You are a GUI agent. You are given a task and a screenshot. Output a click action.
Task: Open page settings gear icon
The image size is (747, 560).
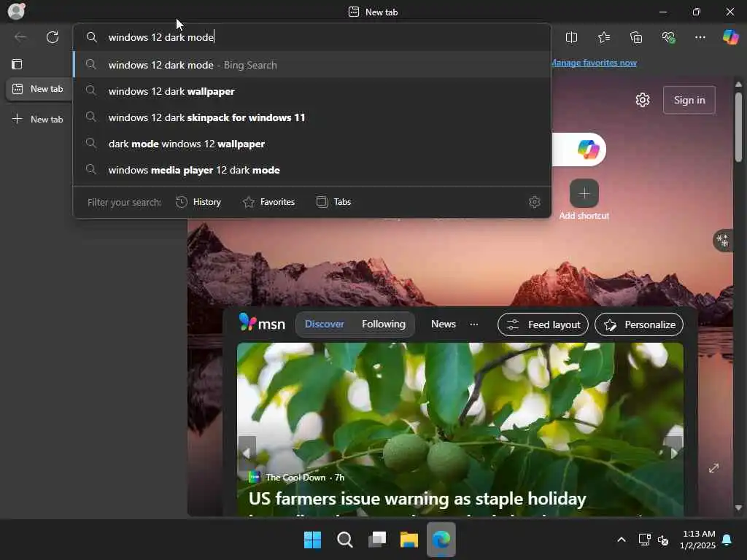pyautogui.click(x=643, y=100)
